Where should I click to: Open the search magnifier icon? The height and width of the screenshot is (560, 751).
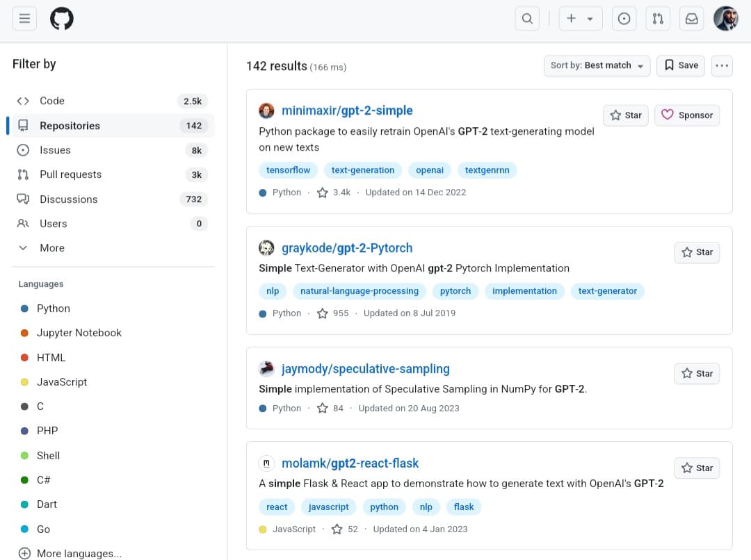point(527,19)
